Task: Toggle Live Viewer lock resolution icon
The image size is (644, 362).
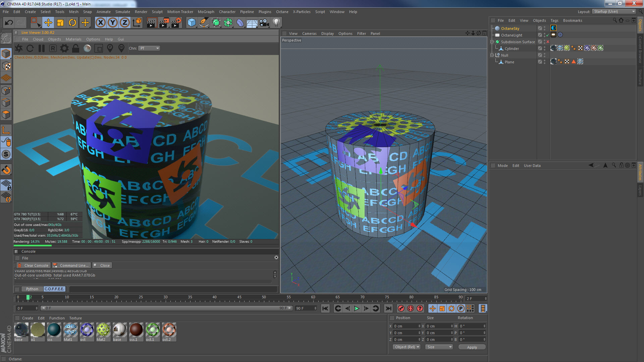Action: pyautogui.click(x=76, y=48)
